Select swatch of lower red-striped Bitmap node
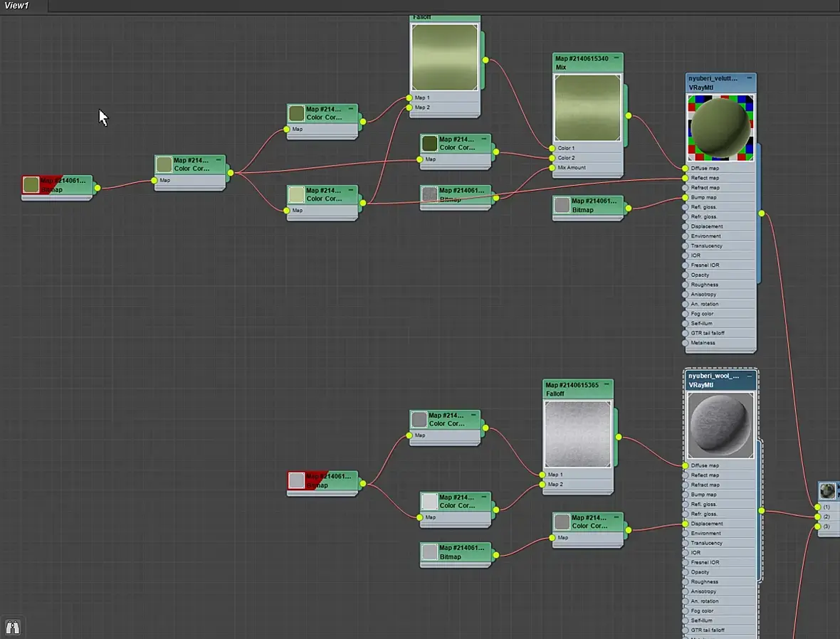Screen dimensions: 840x639 pos(296,480)
